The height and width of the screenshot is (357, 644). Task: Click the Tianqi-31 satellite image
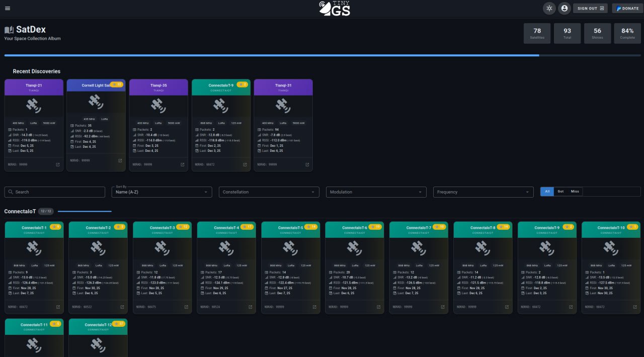pyautogui.click(x=283, y=105)
